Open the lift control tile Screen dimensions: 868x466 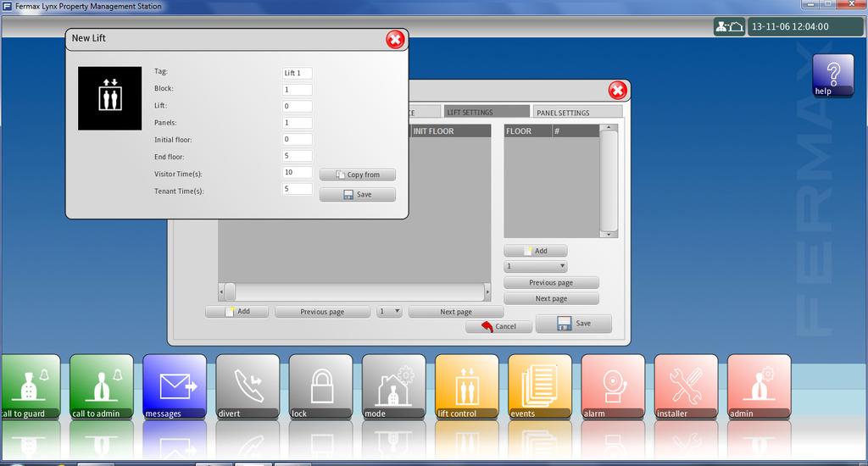467,386
